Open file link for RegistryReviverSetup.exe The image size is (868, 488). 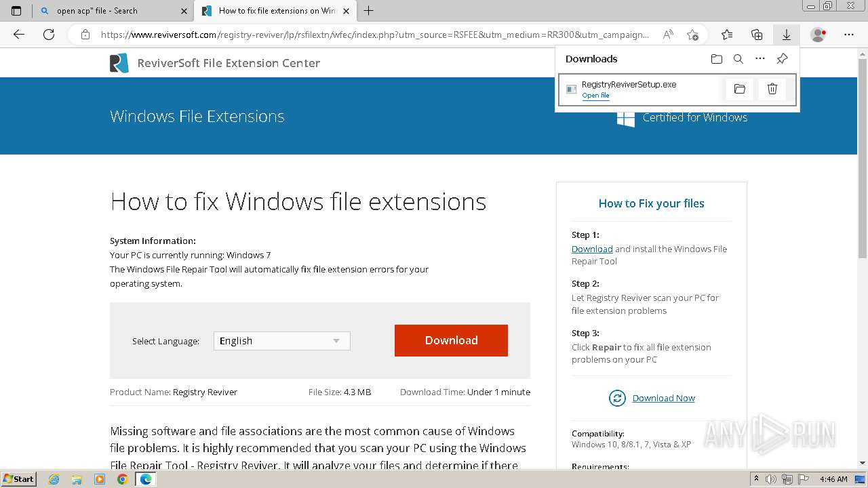pos(595,96)
